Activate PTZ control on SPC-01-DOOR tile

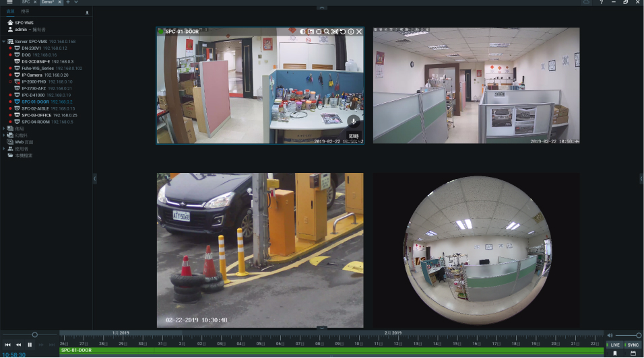pos(319,31)
